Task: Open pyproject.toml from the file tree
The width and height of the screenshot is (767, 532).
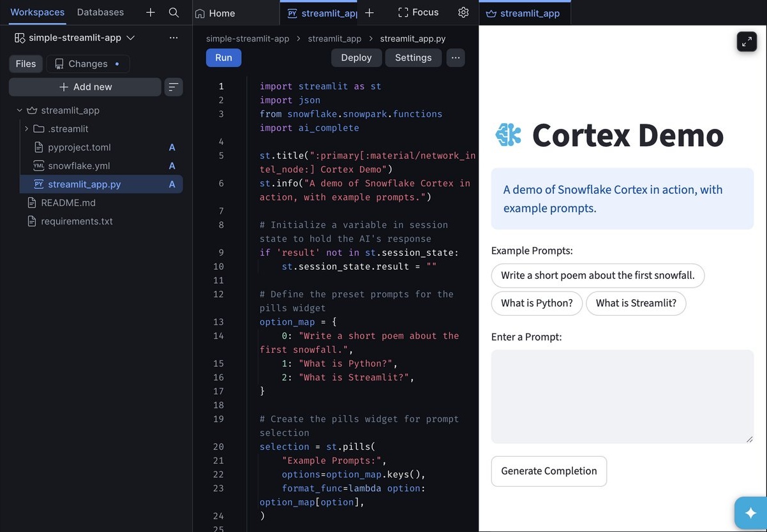Action: [x=79, y=147]
